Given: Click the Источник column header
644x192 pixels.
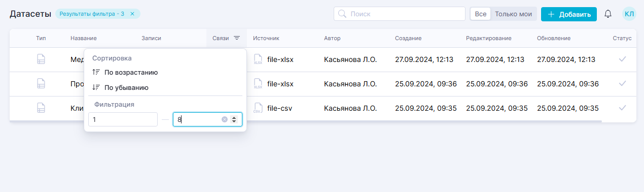Looking at the screenshot, I should pos(266,38).
